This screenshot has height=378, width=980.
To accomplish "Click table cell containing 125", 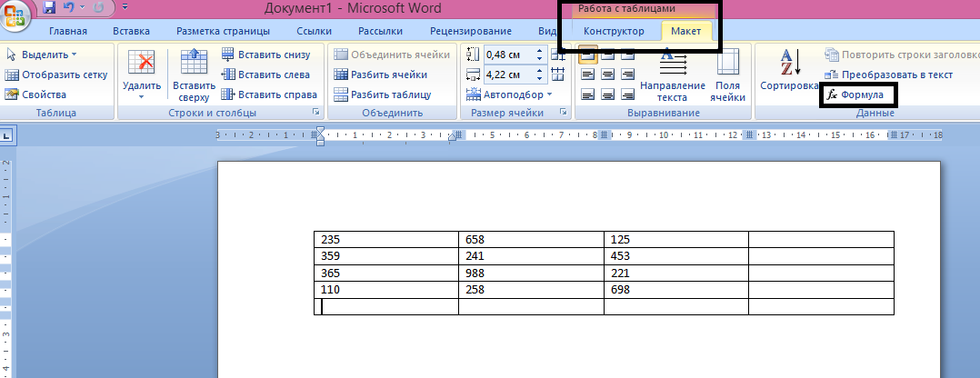I will [676, 239].
